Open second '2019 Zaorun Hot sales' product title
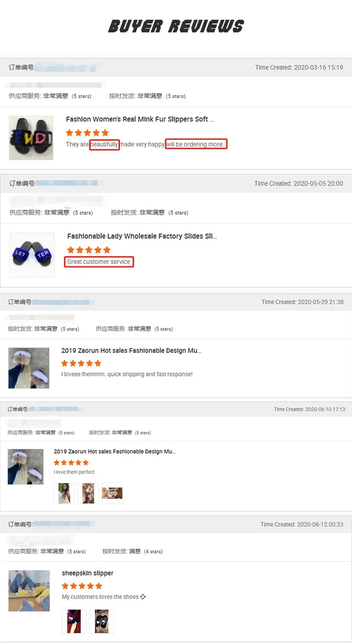The width and height of the screenshot is (352, 644). click(x=115, y=452)
